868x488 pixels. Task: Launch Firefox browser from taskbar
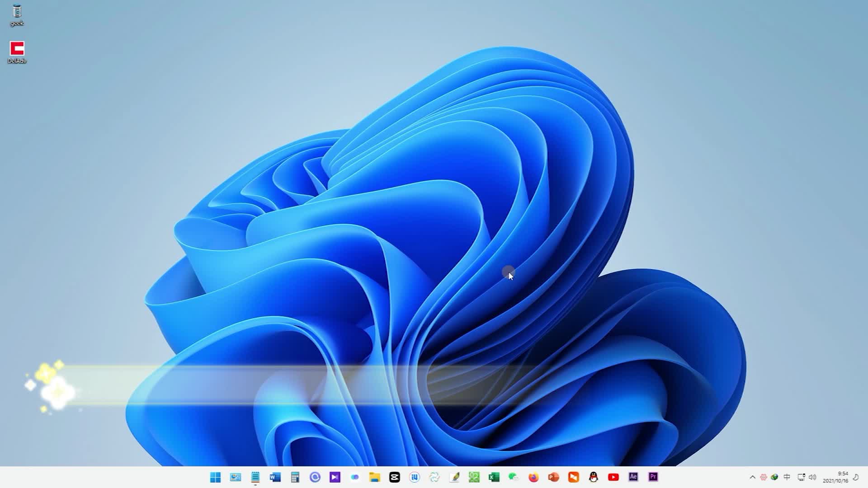point(533,477)
